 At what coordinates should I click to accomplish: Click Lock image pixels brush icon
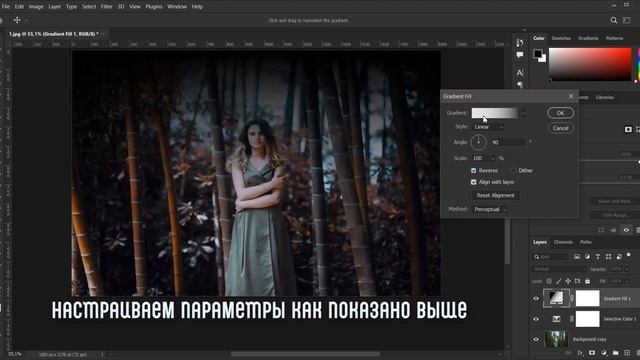558,281
